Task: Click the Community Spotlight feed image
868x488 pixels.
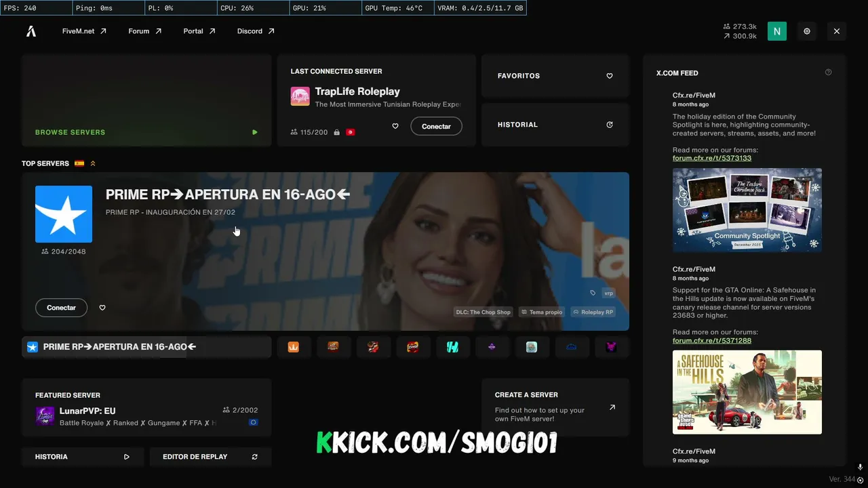Action: (x=747, y=210)
